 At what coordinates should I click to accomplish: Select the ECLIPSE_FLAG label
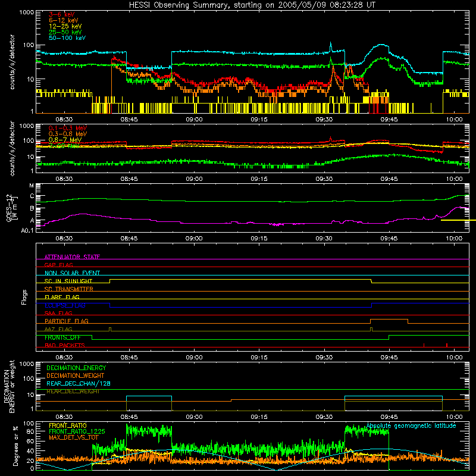click(x=65, y=305)
